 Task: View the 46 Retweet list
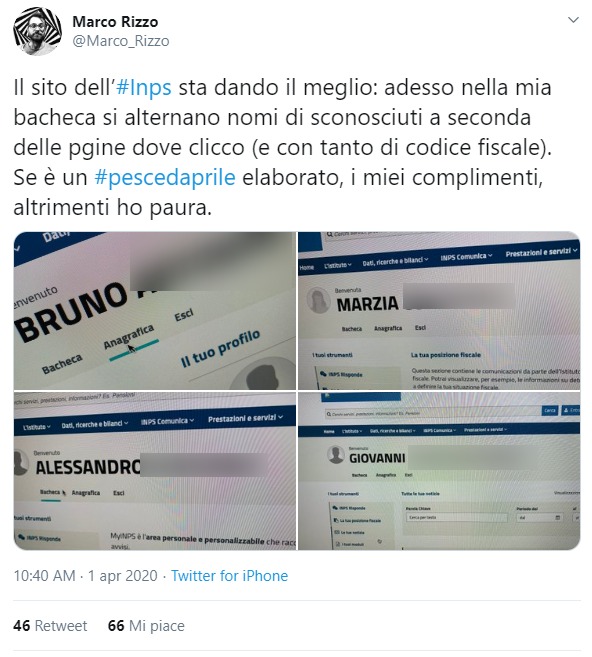tap(50, 626)
